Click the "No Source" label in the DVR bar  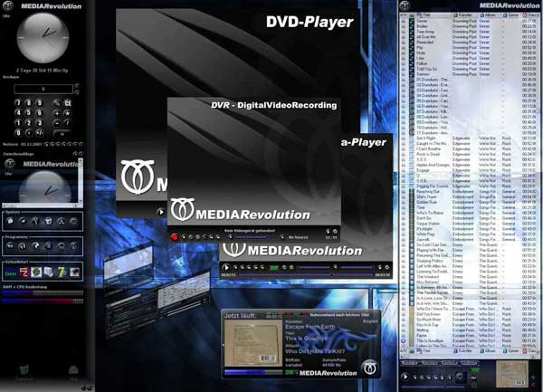click(298, 237)
